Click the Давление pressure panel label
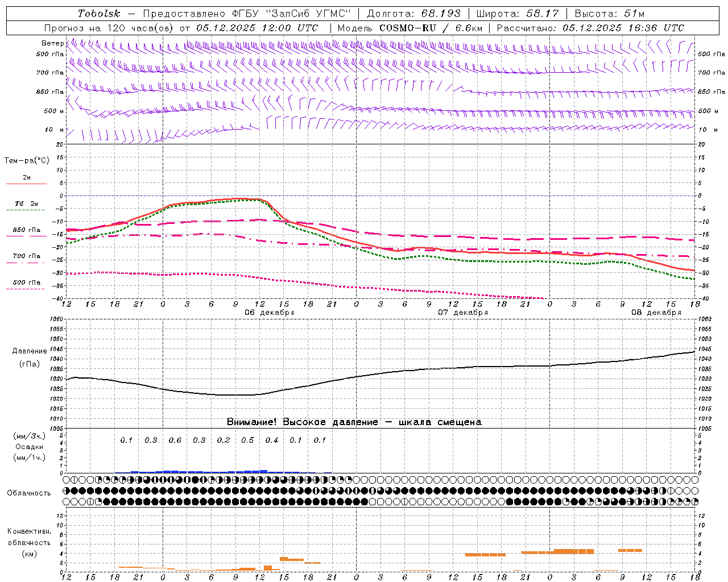This screenshot has height=582, width=728. pos(30,351)
